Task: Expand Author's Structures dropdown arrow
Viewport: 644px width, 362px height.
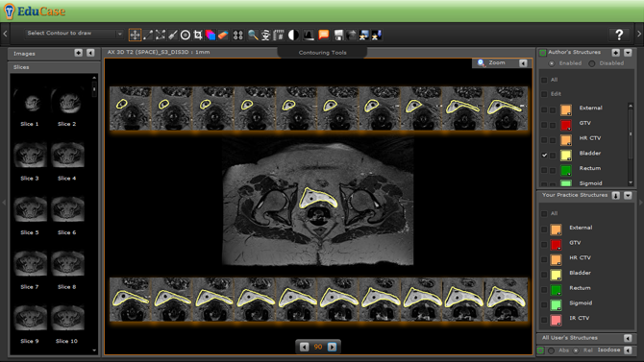Action: coord(628,53)
